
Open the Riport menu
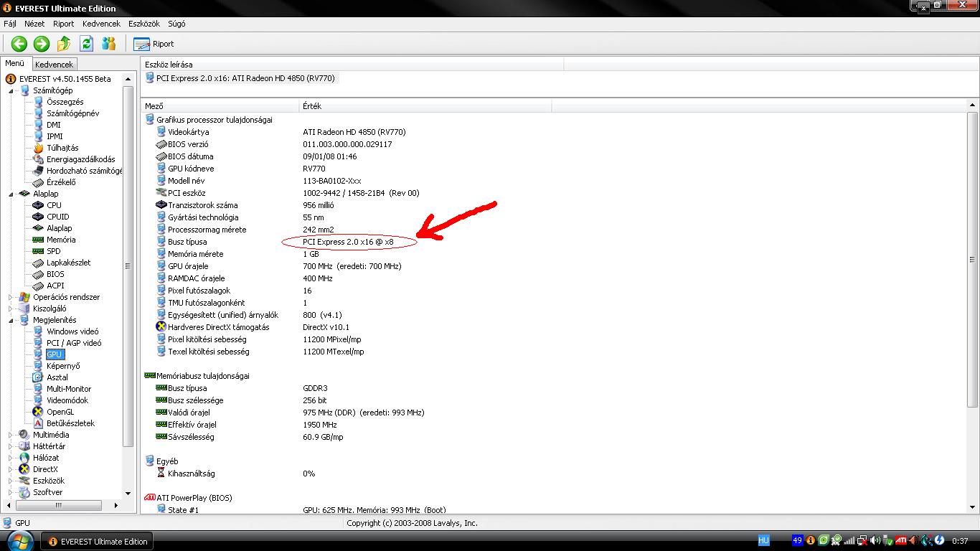pos(64,24)
